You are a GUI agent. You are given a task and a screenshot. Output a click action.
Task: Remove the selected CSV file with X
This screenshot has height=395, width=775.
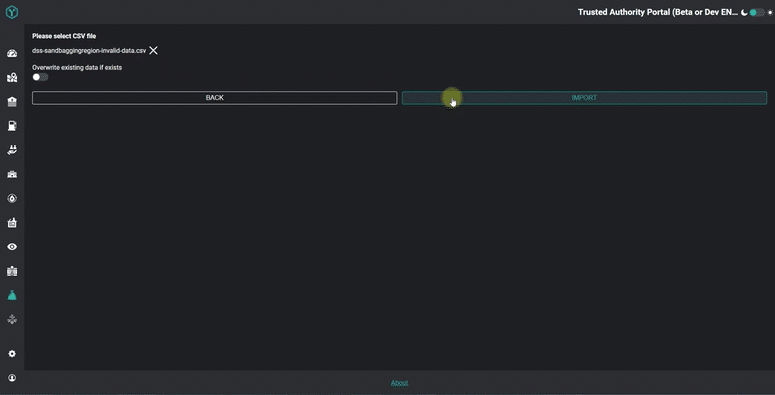click(154, 50)
